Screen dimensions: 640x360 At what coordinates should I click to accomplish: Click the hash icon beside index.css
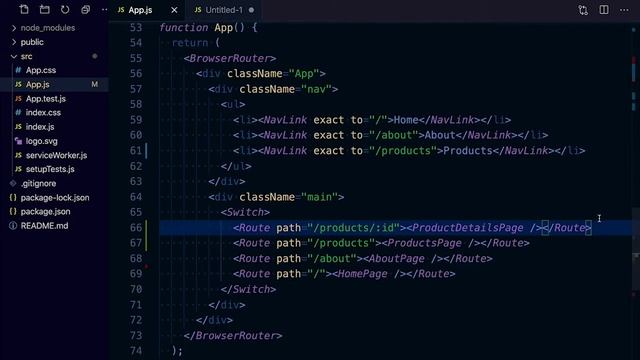18,113
